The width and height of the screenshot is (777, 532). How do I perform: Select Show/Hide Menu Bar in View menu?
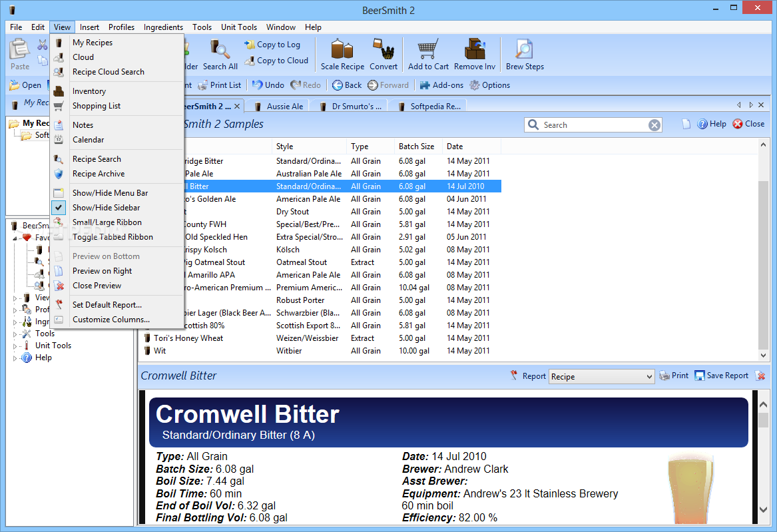[x=117, y=192]
